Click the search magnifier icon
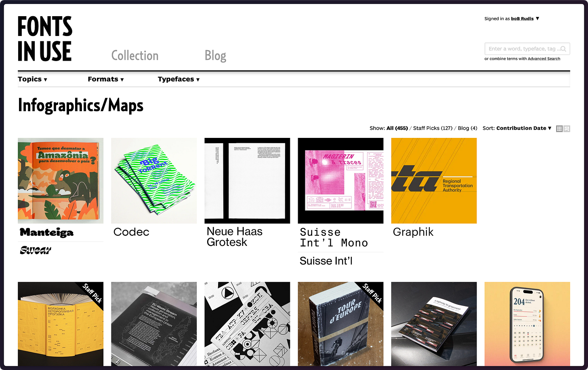The image size is (588, 370). (x=563, y=49)
